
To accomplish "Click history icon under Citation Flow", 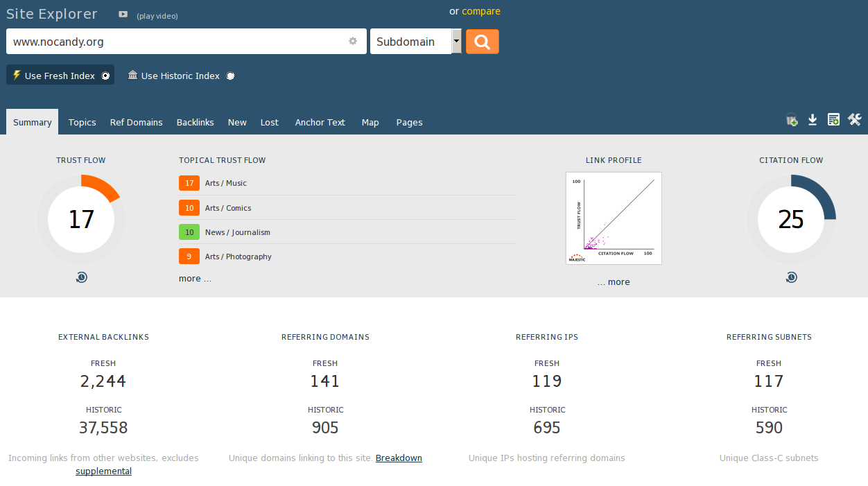I will [791, 277].
